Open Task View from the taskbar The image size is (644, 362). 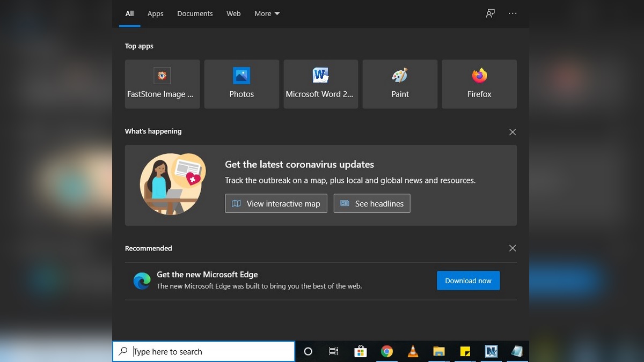click(x=333, y=351)
